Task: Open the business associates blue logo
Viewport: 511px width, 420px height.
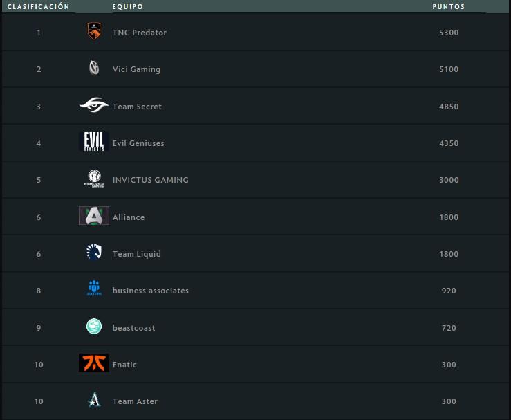Action: 94,289
